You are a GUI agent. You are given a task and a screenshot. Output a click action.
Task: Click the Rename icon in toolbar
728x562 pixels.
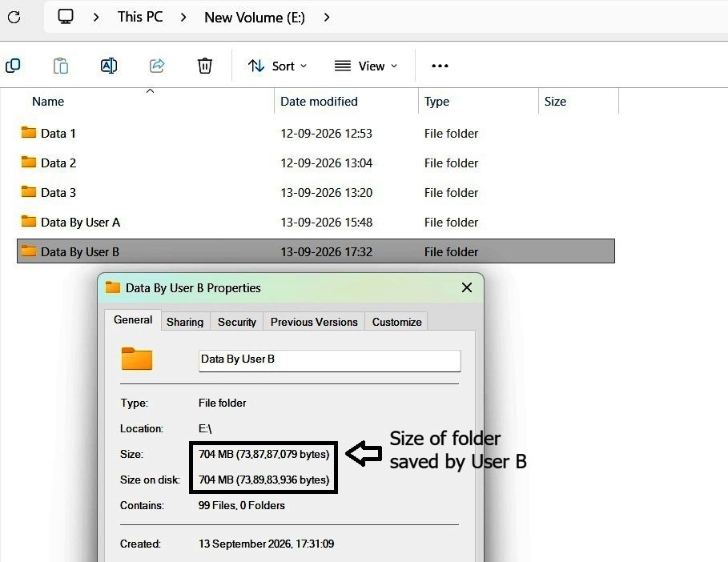pyautogui.click(x=109, y=66)
